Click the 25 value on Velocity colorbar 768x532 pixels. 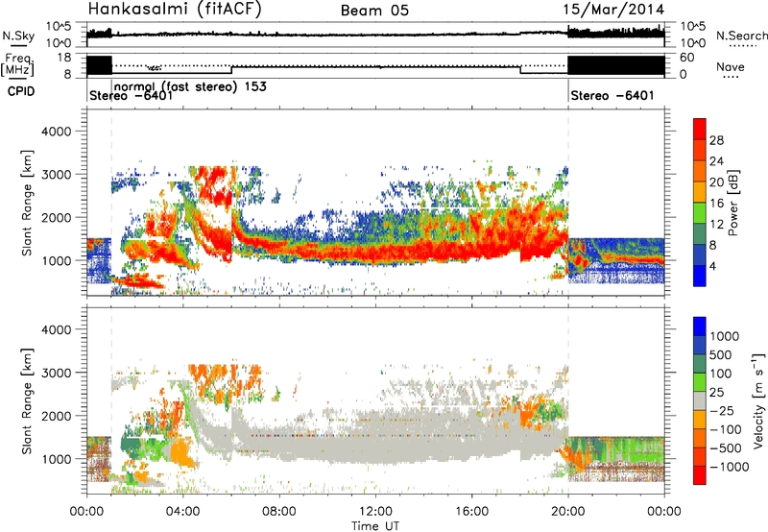(716, 393)
